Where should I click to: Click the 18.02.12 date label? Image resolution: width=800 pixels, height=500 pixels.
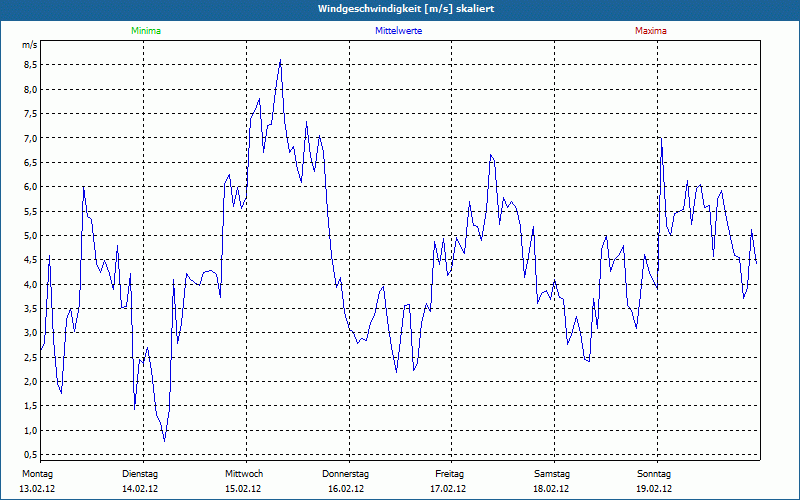[551, 489]
